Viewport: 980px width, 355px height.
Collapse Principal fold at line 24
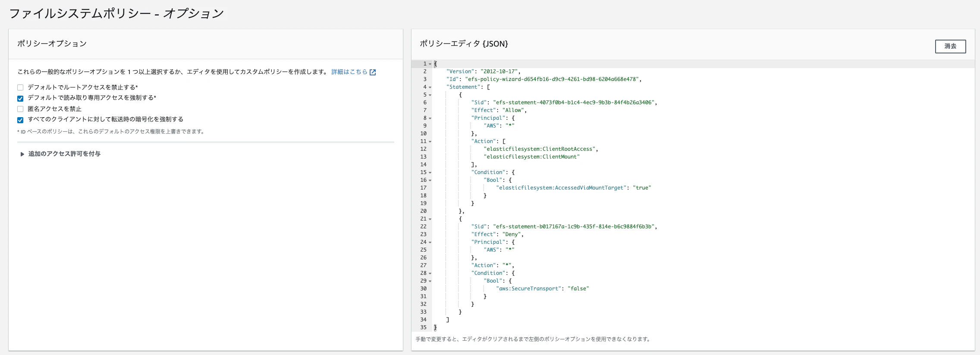point(430,243)
